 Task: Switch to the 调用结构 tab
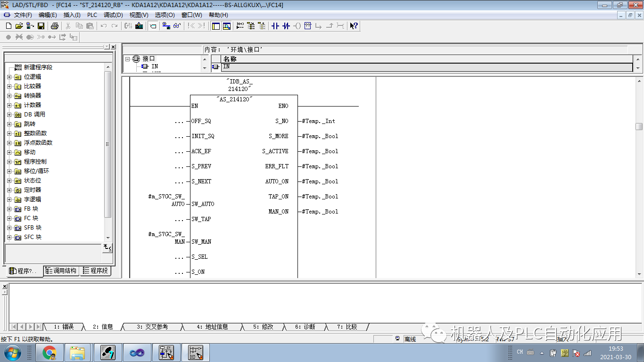pos(61,271)
